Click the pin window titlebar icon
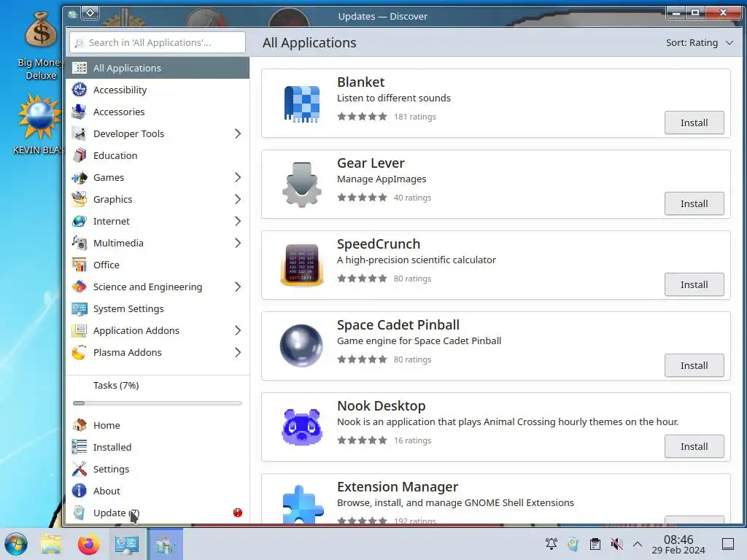Screen dimensions: 747x560 (90, 13)
